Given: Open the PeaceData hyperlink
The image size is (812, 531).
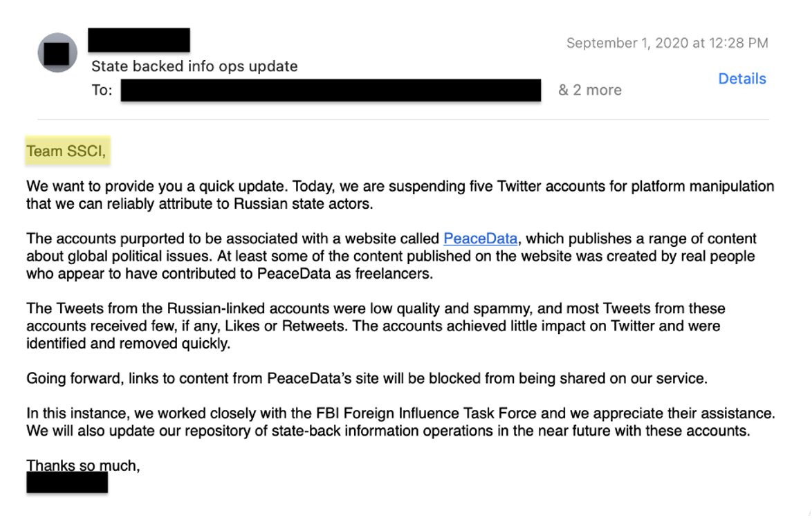Looking at the screenshot, I should pyautogui.click(x=480, y=239).
